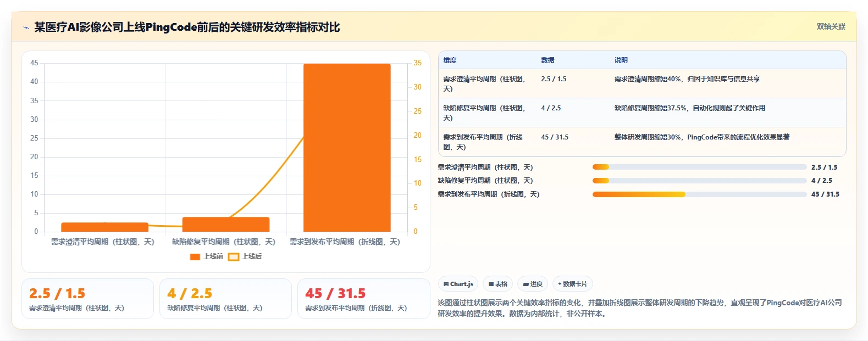Toggle the 上线前 legend item
The image size is (868, 341).
[207, 256]
